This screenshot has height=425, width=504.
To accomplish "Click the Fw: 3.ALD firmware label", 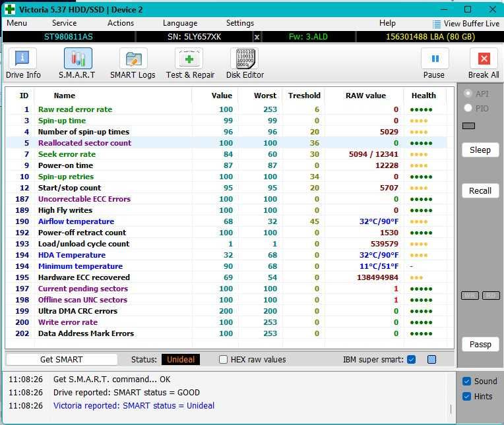I will pyautogui.click(x=308, y=37).
